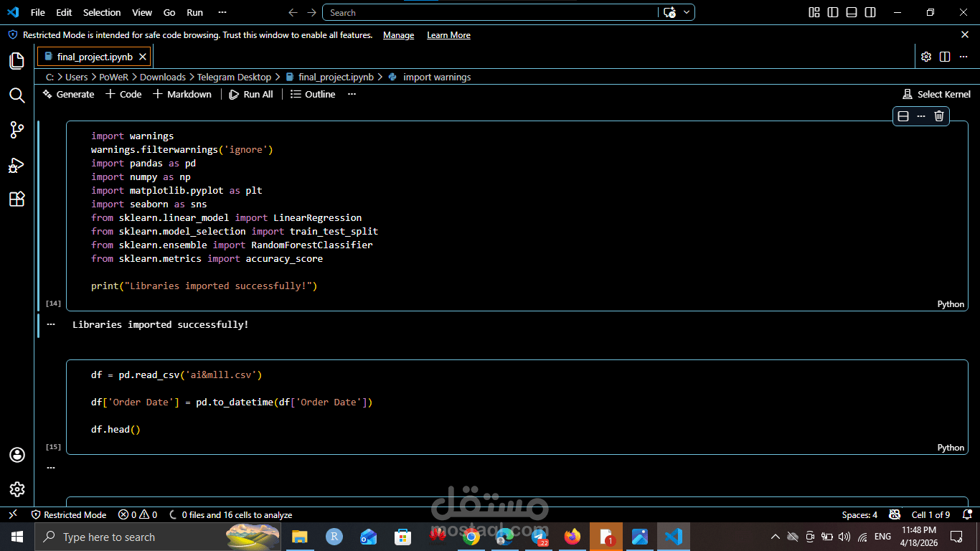Image resolution: width=980 pixels, height=551 pixels.
Task: Open output actions below df.head() cell
Action: click(51, 468)
